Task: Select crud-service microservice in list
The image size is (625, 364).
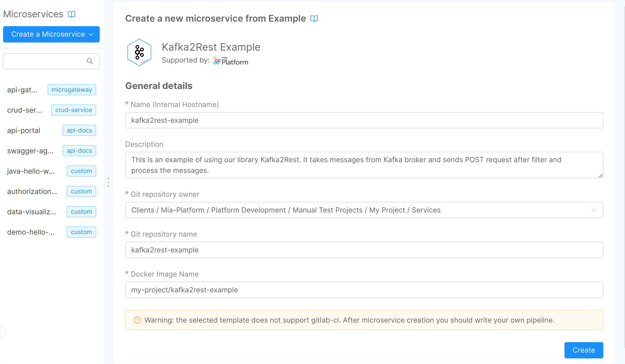Action: coord(25,110)
